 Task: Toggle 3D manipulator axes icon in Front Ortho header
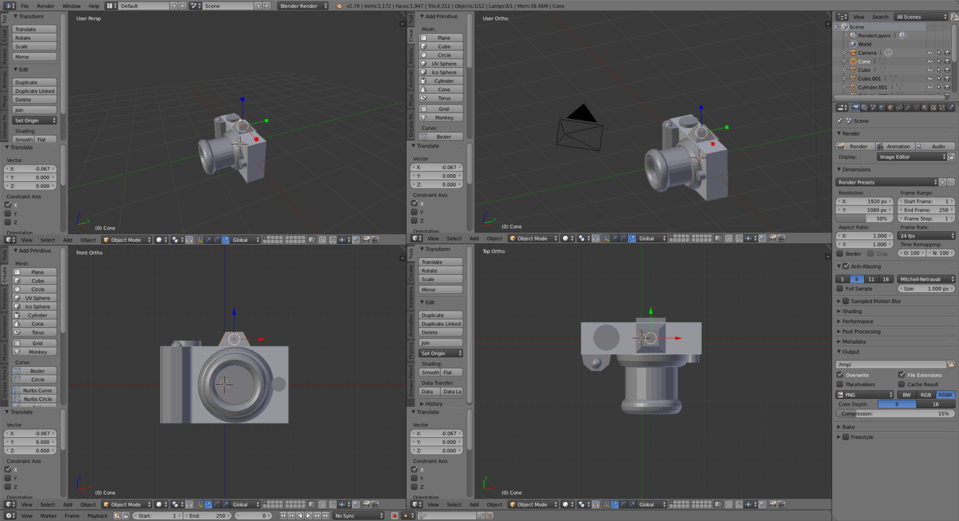click(x=199, y=504)
